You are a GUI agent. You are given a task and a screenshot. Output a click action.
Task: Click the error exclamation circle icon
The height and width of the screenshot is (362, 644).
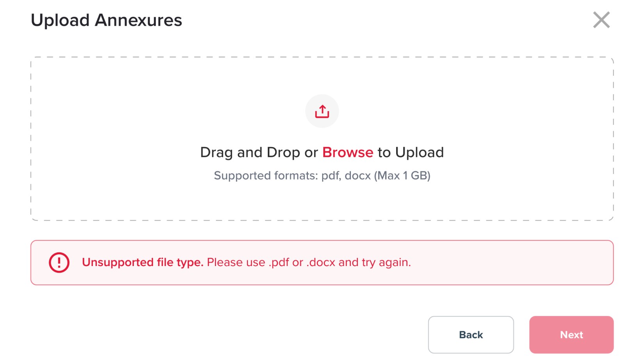59,262
